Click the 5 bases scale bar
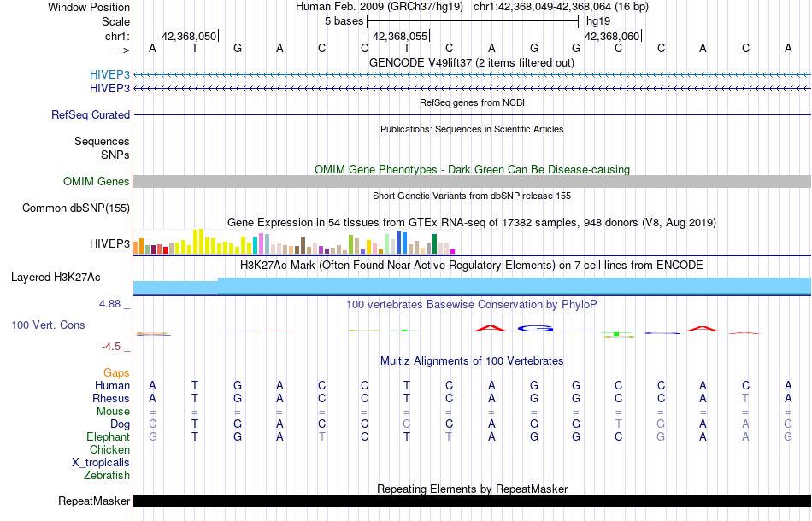Image resolution: width=812 pixels, height=521 pixels. tap(472, 21)
